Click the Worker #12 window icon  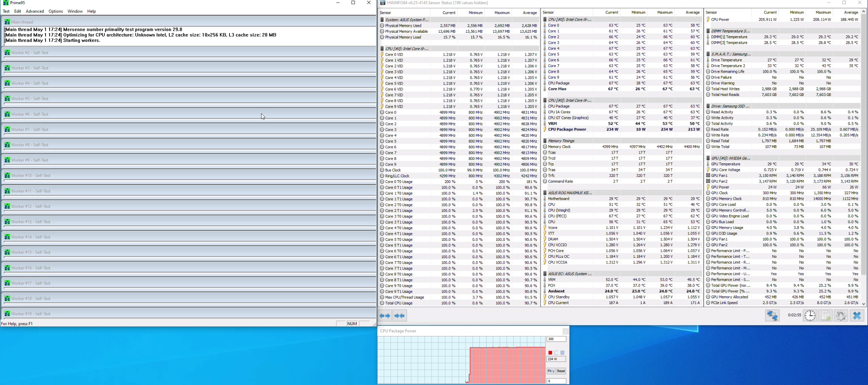tap(7, 206)
